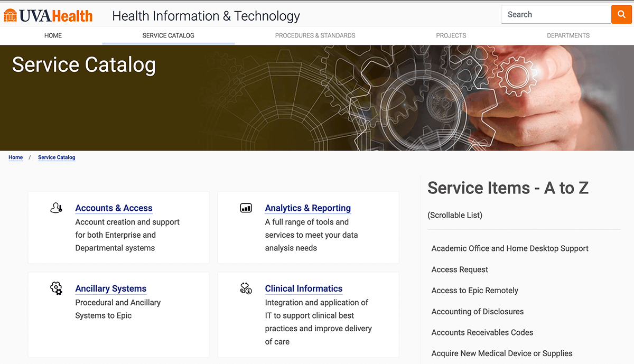Viewport: 634px width, 364px height.
Task: Click the bar chart icon for Analytics & Reporting
Action: (246, 208)
